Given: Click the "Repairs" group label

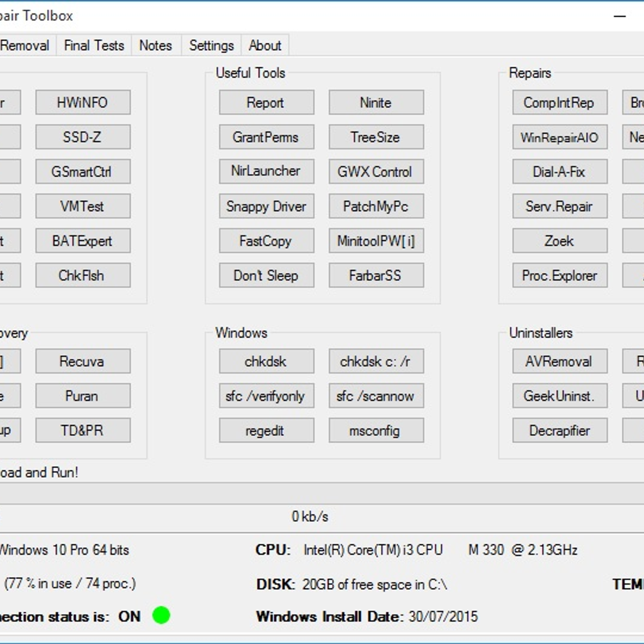Looking at the screenshot, I should (530, 73).
